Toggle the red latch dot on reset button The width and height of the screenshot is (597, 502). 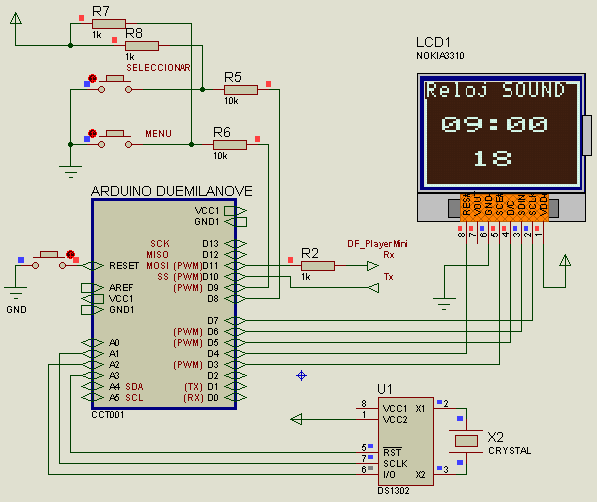pos(70,254)
